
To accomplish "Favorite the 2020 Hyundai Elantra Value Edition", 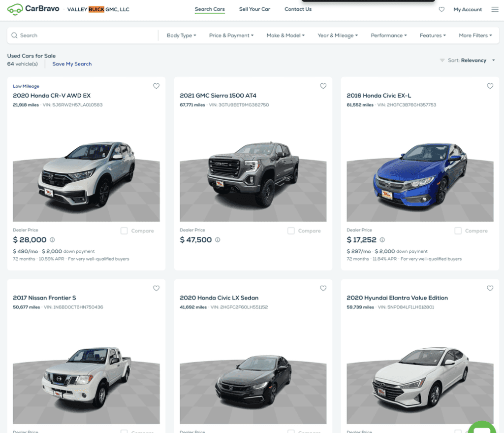I will tap(490, 288).
